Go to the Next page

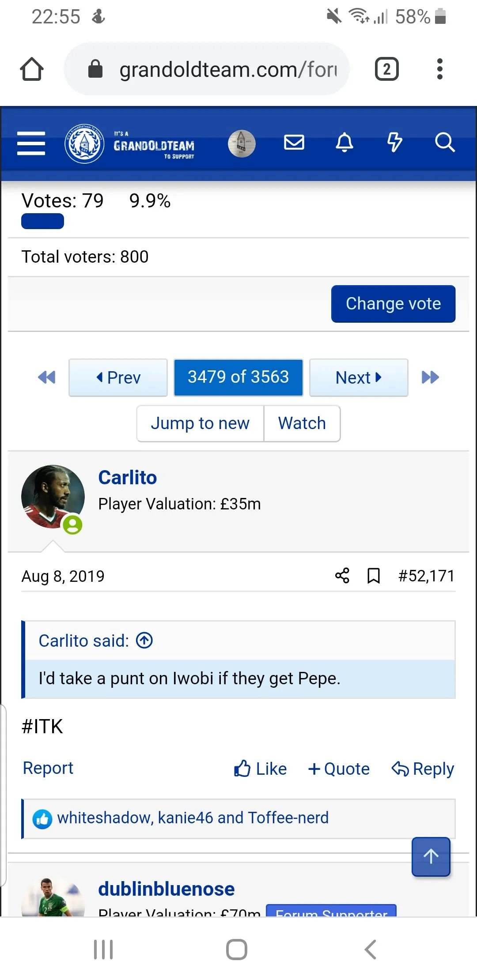click(x=359, y=377)
